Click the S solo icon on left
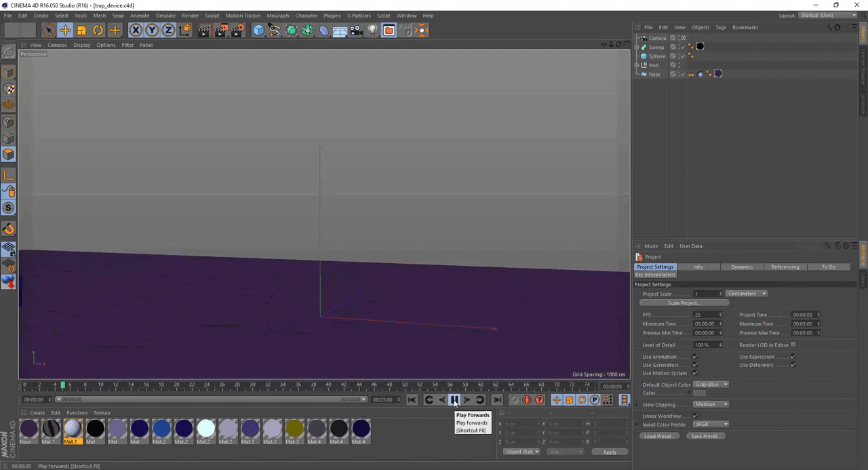 coord(9,208)
